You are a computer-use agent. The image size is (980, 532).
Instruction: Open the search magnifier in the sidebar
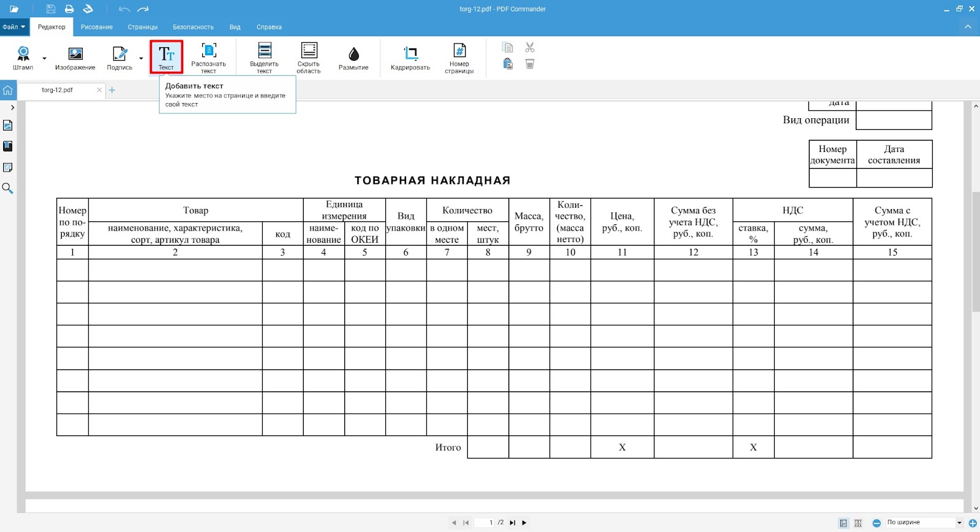(x=7, y=188)
